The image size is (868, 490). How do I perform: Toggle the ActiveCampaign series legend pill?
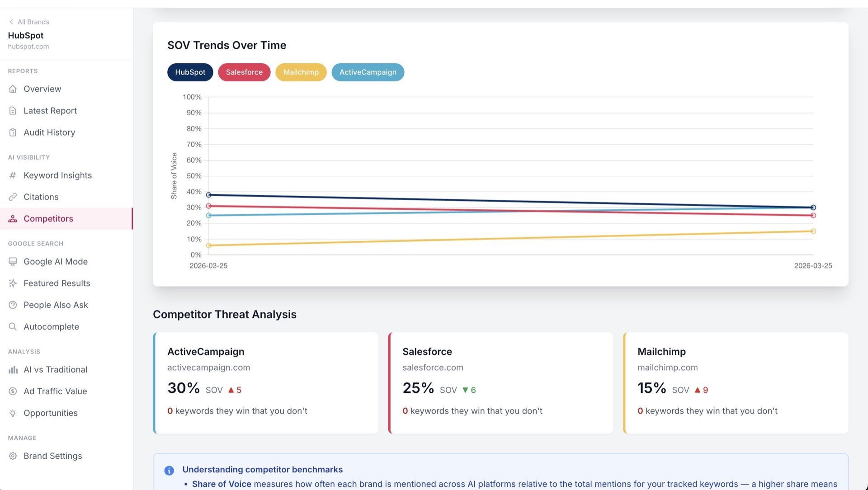368,72
